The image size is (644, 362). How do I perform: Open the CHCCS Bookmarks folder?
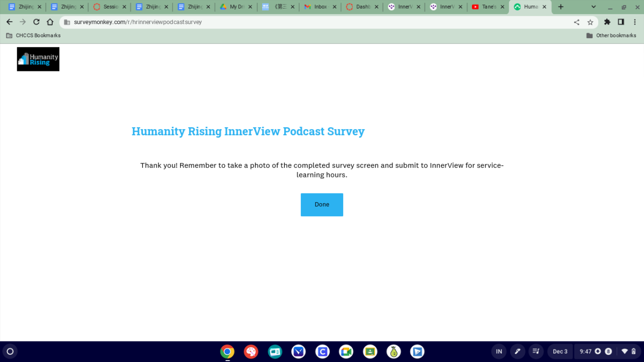33,36
